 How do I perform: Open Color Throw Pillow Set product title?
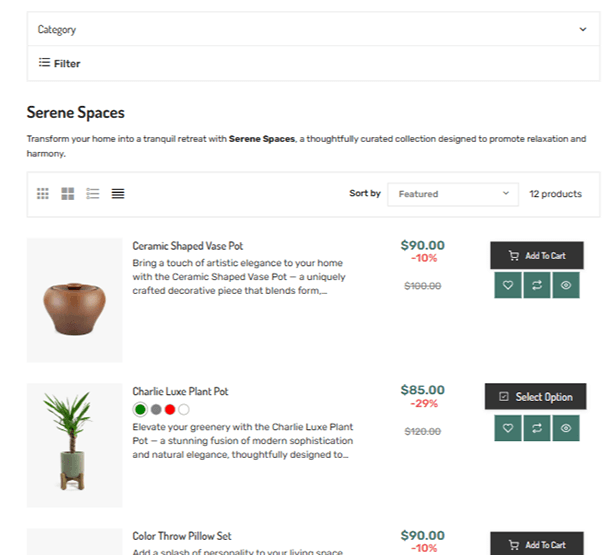click(x=182, y=536)
